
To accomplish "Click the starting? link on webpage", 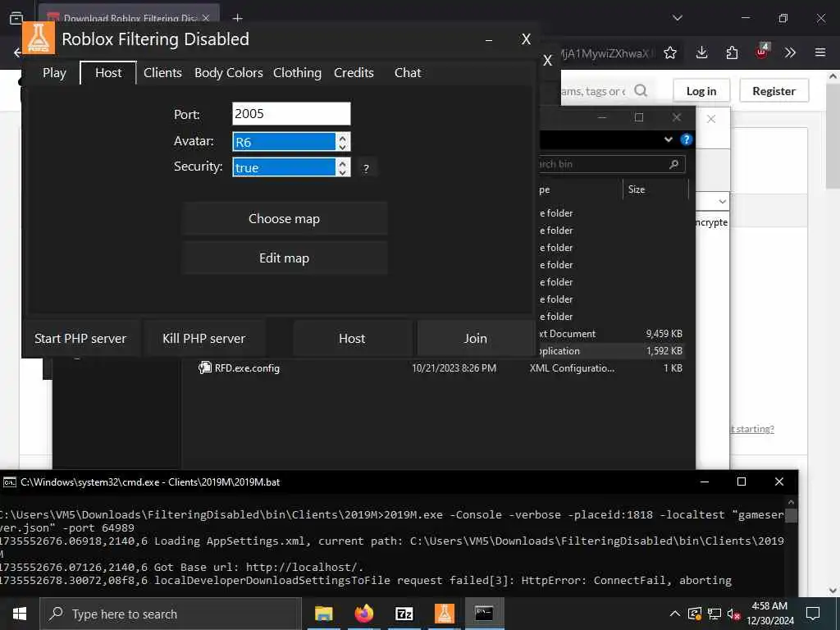I will 752,428.
